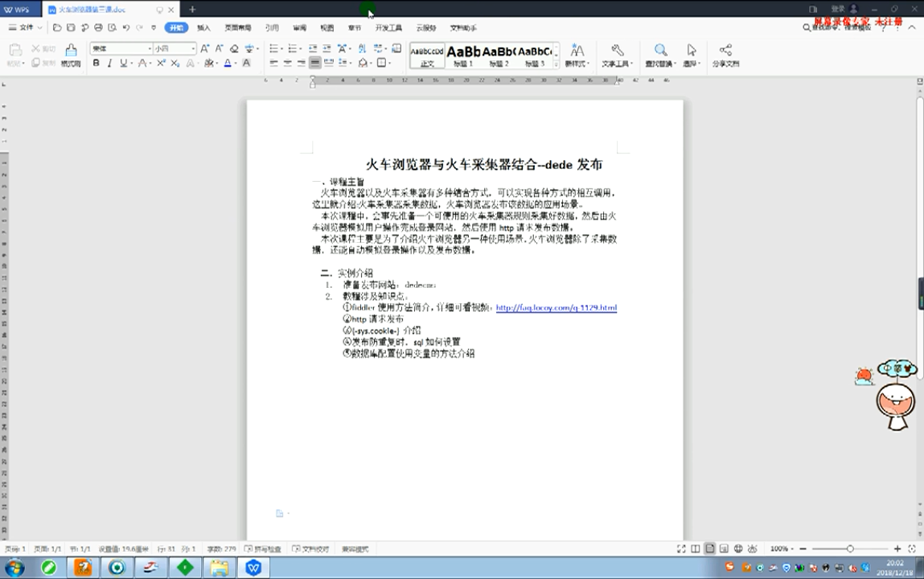Viewport: 924px width, 579px height.
Task: Open the 查找替换 tool
Action: pos(660,55)
